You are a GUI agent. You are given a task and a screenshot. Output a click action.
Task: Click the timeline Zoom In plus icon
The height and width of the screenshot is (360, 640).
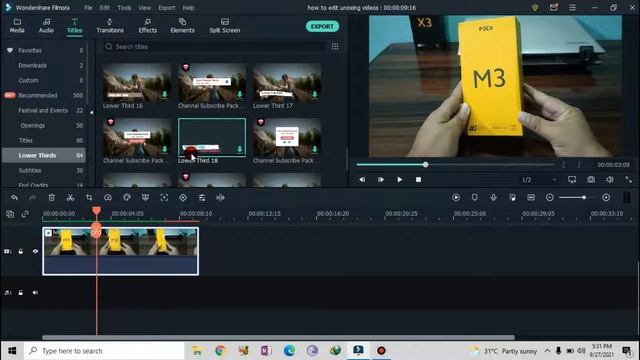click(x=606, y=198)
